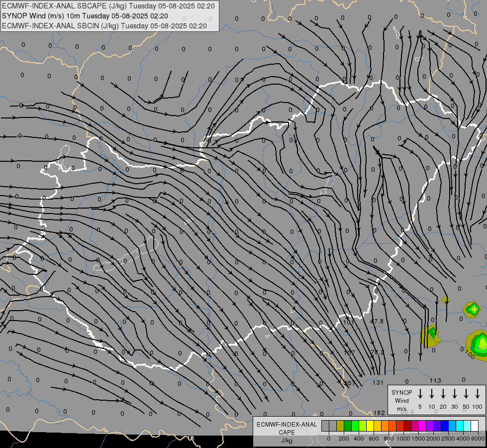487x448 pixels.
Task: Click the "2000" tick label of color bar
Action: [433, 439]
